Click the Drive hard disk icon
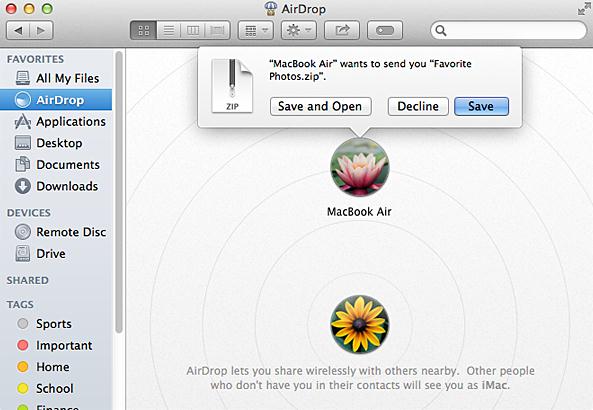Viewport: 593px width, 410px height. (23, 253)
